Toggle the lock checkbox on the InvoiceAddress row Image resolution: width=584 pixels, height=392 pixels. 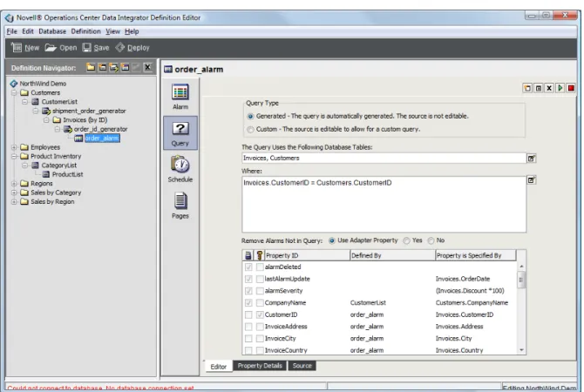[x=248, y=327]
